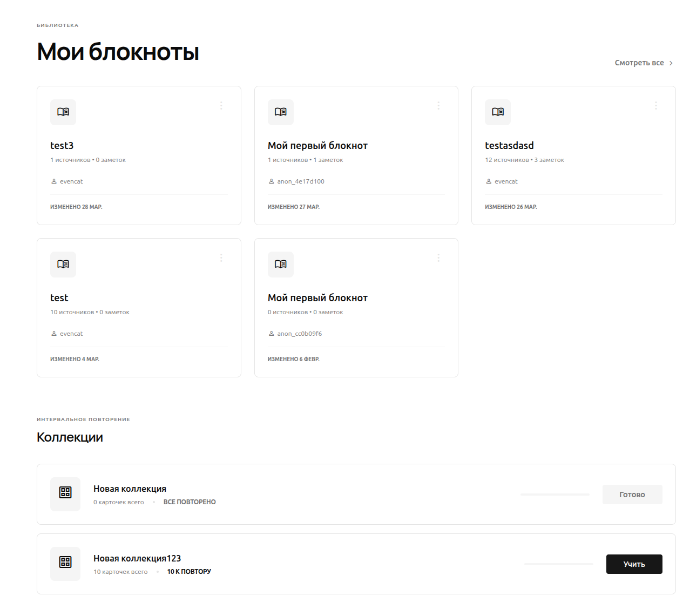Click the book icon on the testasdasd card
683x616 pixels.
(498, 112)
